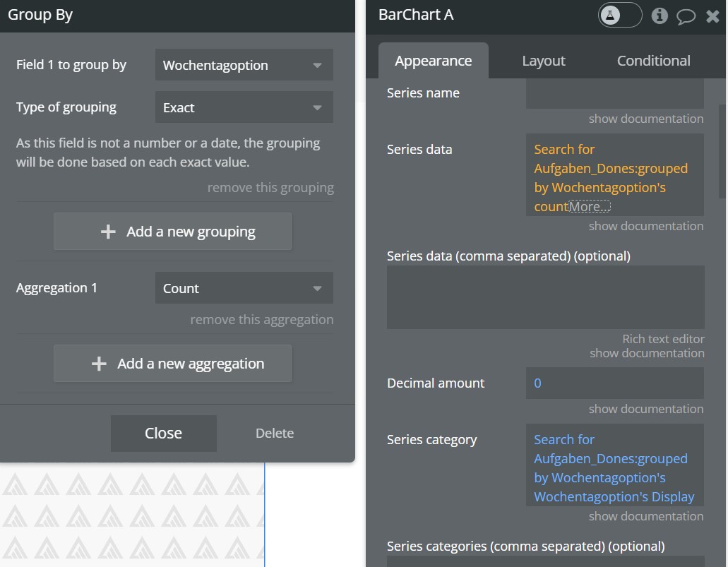Open the Field 1 to group by dropdown
The width and height of the screenshot is (728, 567).
[244, 65]
